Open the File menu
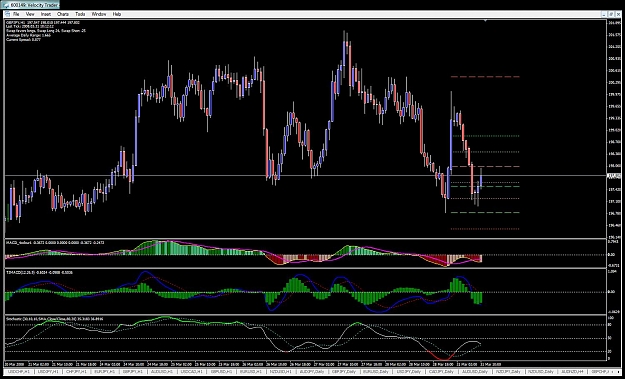The image size is (625, 379). (x=16, y=14)
